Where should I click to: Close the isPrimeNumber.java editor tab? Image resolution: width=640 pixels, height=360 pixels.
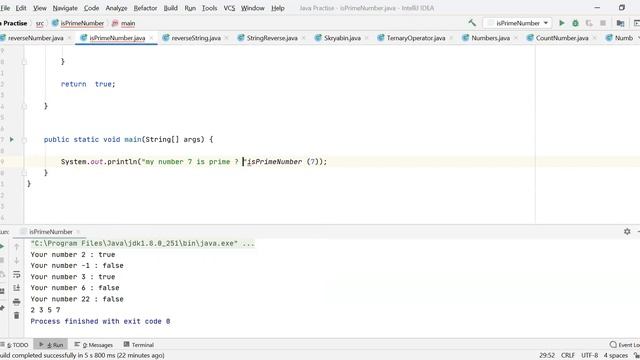point(151,38)
